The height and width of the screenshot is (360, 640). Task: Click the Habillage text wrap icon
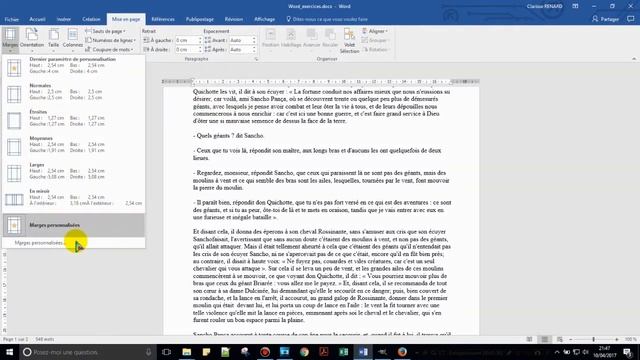pos(291,38)
